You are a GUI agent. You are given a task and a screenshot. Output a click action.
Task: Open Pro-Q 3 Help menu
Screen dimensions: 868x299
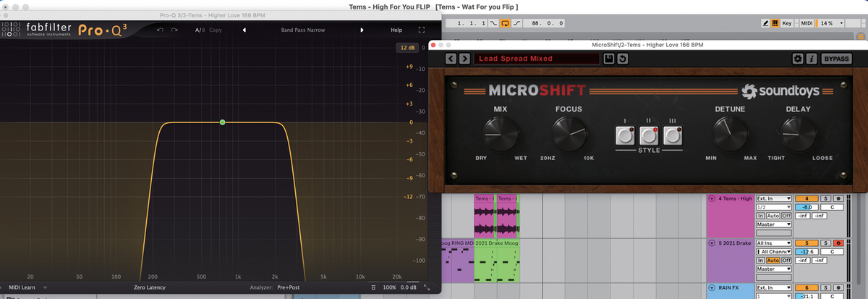click(x=396, y=30)
